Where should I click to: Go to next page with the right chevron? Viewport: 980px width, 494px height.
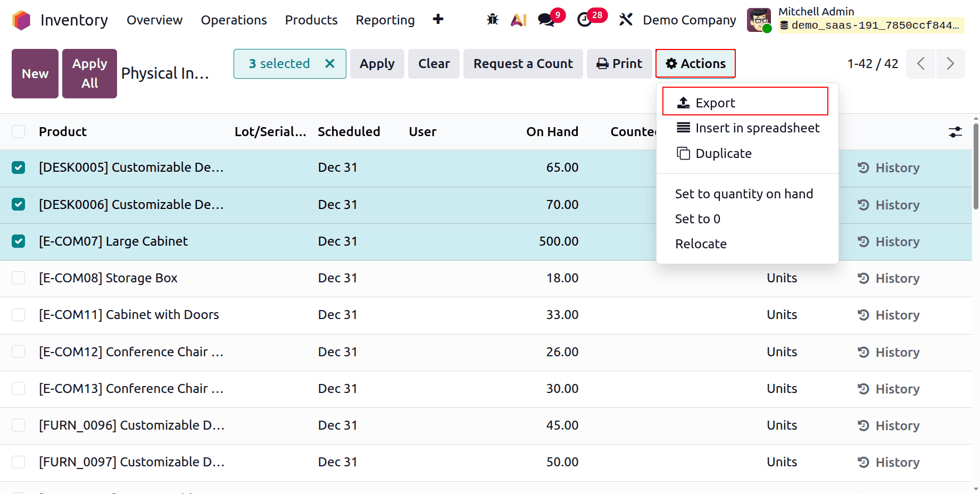(x=951, y=63)
